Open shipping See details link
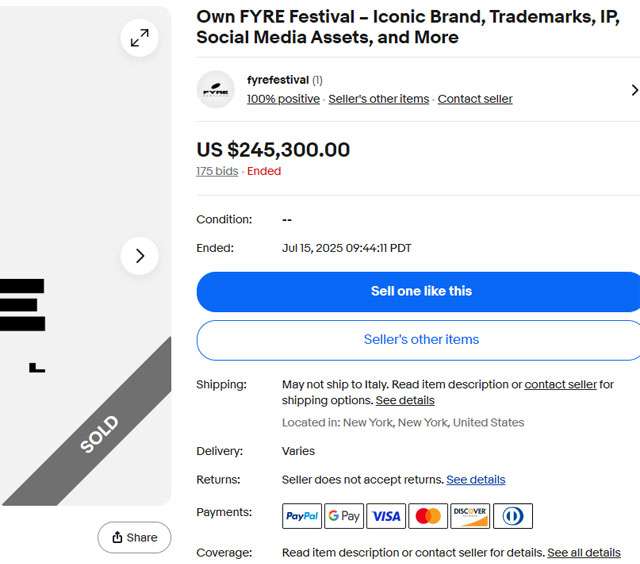Viewport: 640px width, 564px height. [x=405, y=400]
